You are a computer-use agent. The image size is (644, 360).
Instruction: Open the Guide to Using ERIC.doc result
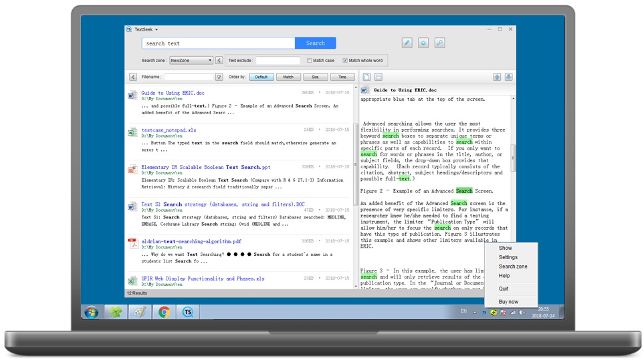coord(173,93)
